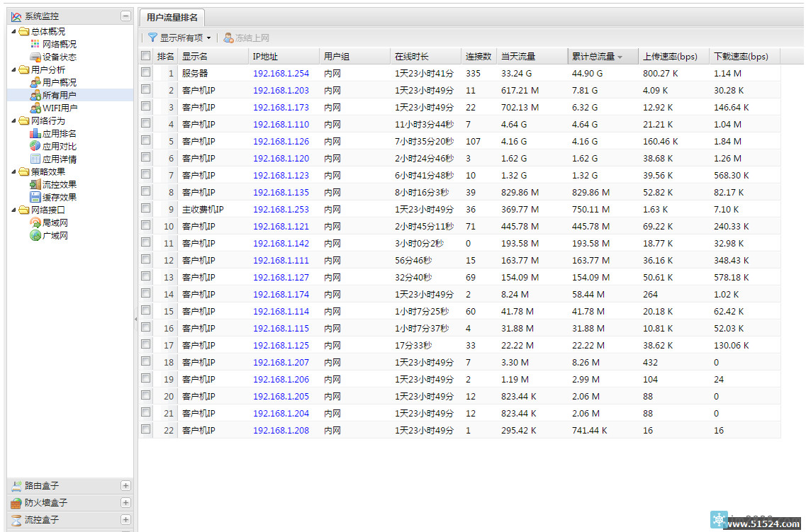Toggle the select-all checkbox in table header

[145, 56]
